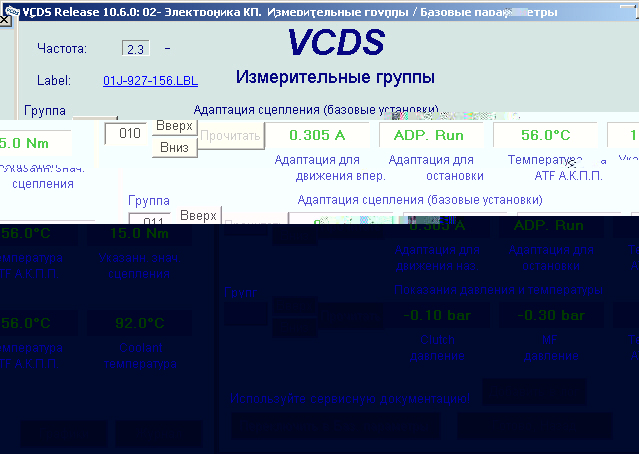This screenshot has height=454, width=639.
Task: Click the large VCDS logo text
Action: pos(336,42)
